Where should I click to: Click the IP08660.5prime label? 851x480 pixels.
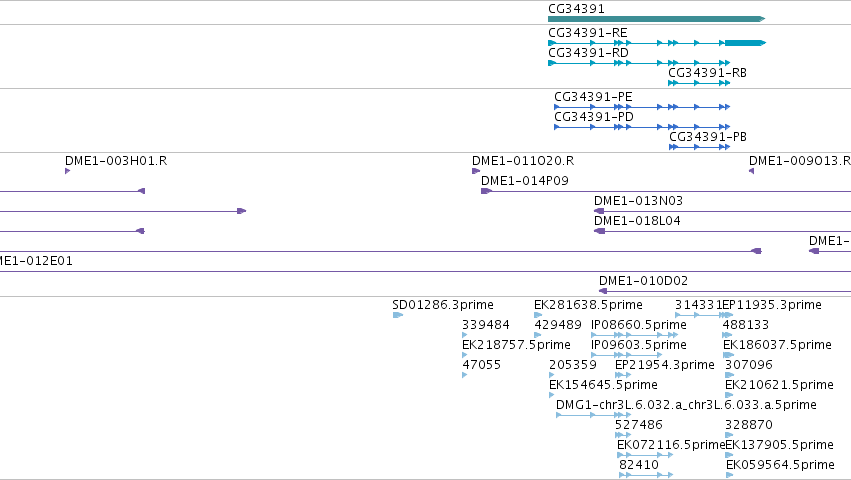tap(639, 325)
